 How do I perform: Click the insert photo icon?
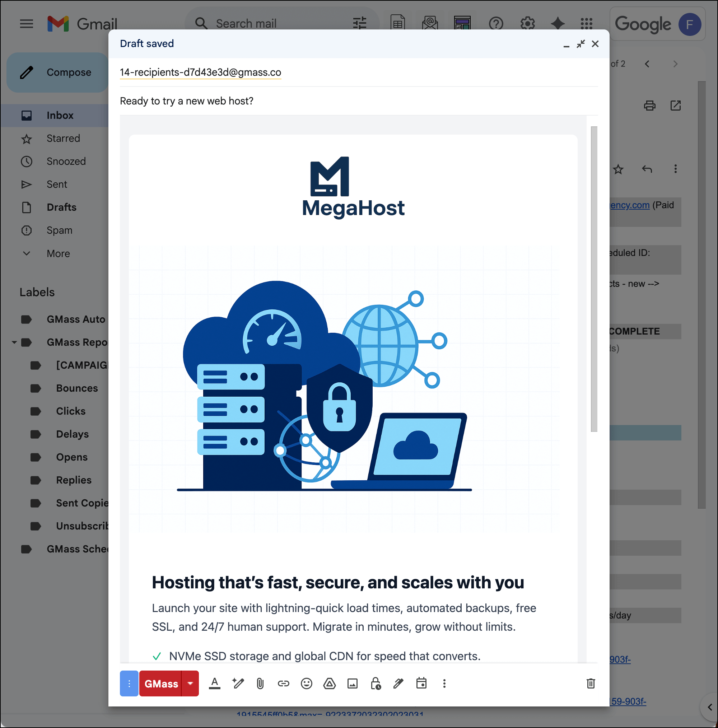click(353, 683)
